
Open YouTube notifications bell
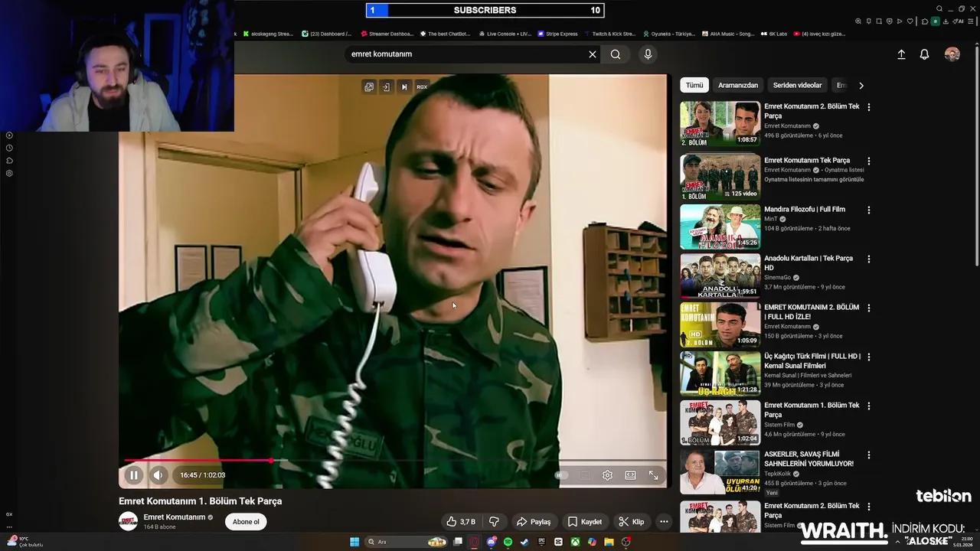tap(924, 54)
